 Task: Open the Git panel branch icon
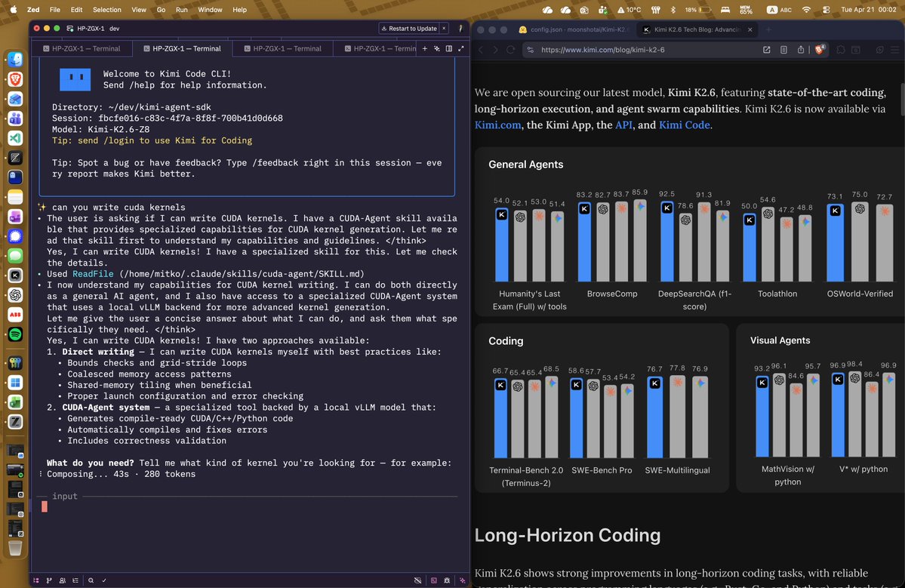point(49,580)
